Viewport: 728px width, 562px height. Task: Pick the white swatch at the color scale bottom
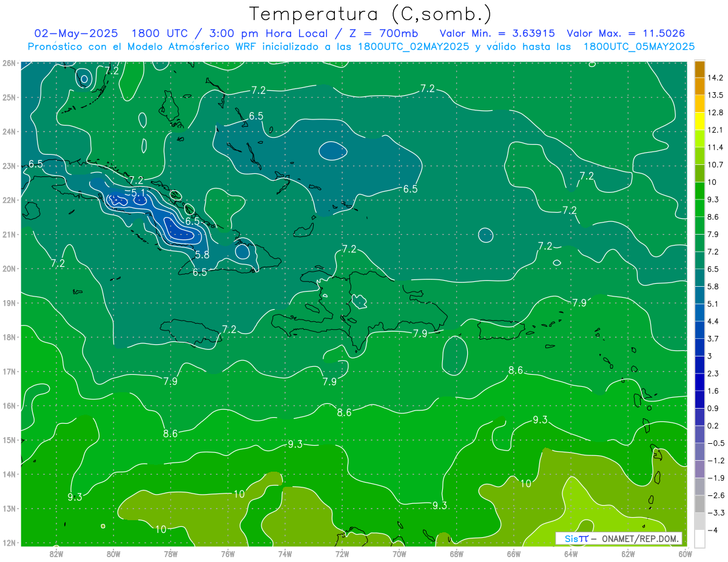[699, 538]
